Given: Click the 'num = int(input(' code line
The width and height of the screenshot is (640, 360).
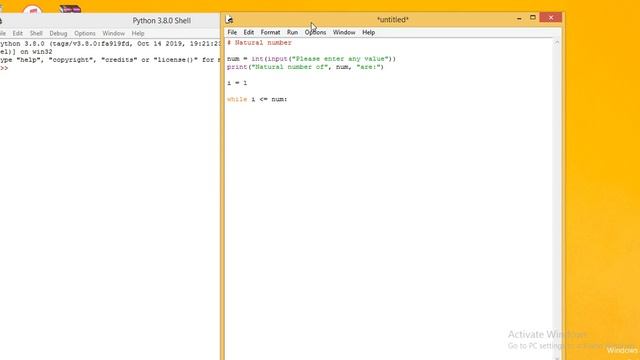Looking at the screenshot, I should [x=311, y=59].
